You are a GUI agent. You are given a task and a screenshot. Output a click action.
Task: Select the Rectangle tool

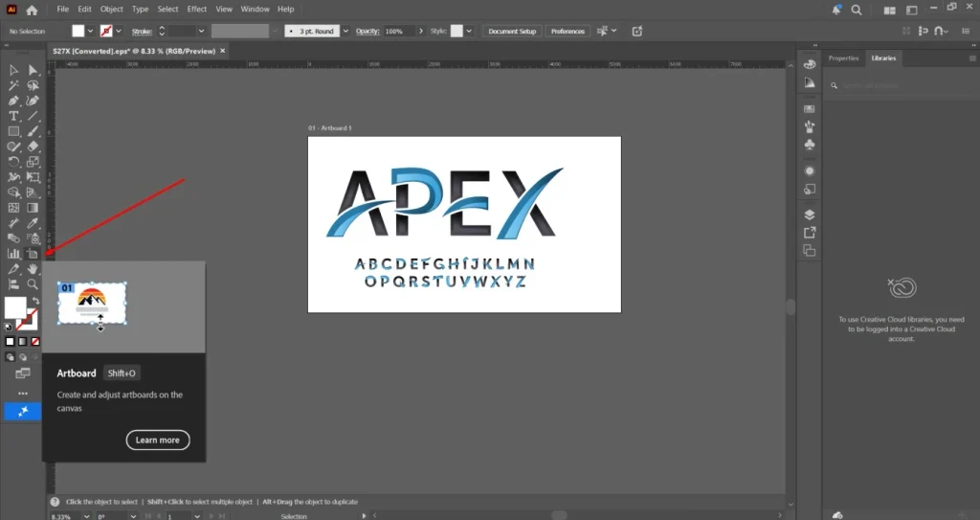tap(13, 131)
